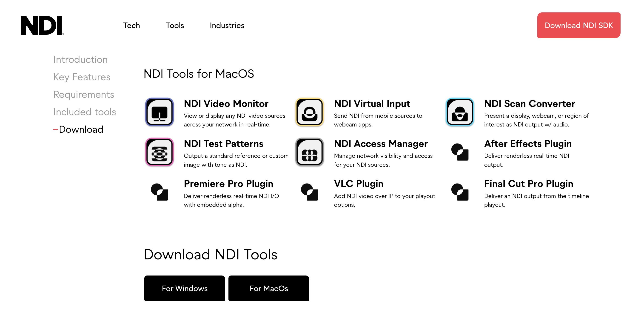The width and height of the screenshot is (644, 333).
Task: Click the NDI Virtual Input app icon
Action: (310, 112)
